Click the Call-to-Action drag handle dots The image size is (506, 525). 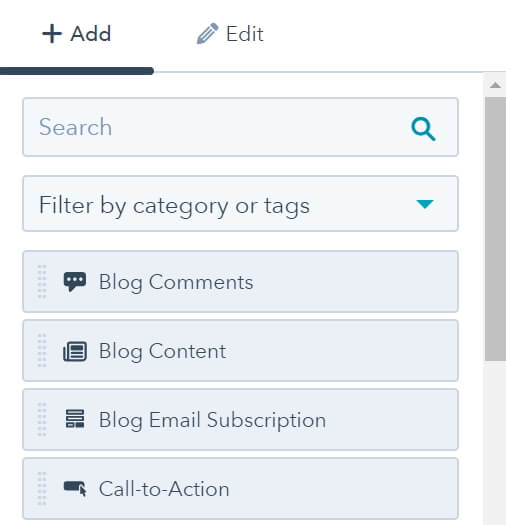click(x=42, y=489)
